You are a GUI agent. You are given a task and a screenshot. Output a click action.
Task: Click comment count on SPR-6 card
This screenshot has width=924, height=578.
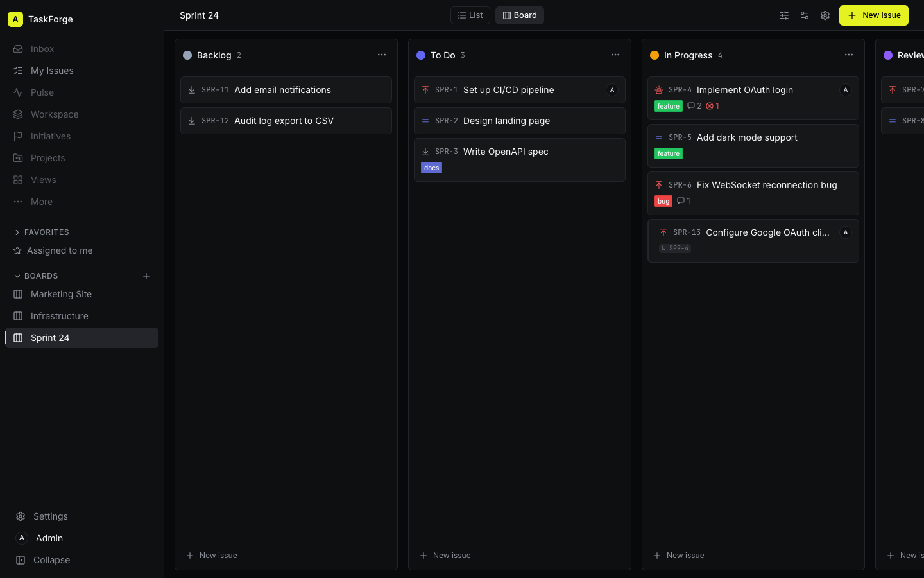683,201
